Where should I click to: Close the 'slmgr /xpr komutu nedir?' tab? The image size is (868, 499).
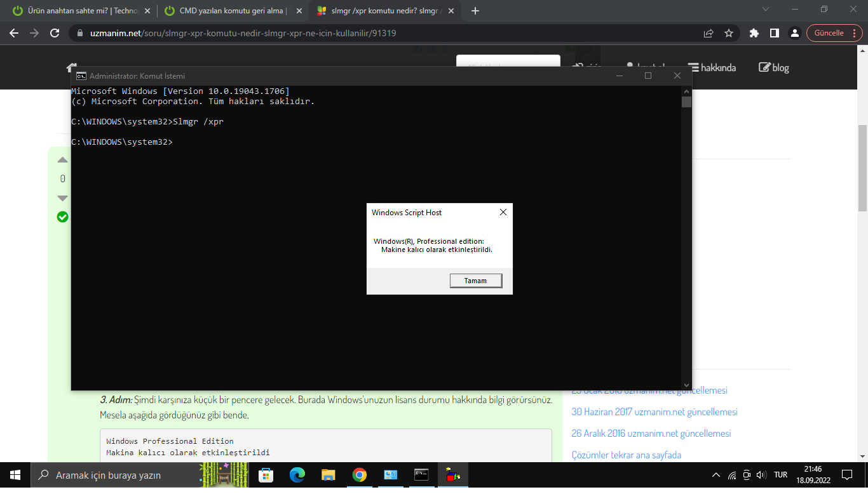point(451,11)
